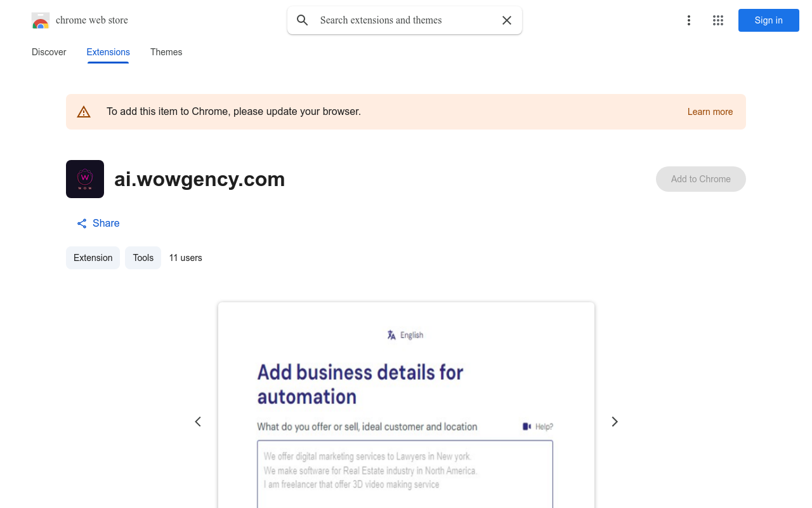Click the ai.wowgency.com title text

(x=200, y=179)
